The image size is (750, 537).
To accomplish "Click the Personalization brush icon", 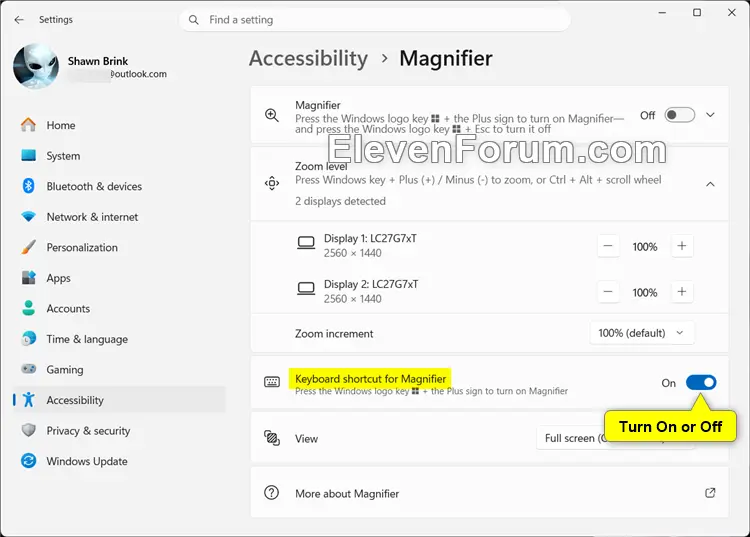I will 28,247.
